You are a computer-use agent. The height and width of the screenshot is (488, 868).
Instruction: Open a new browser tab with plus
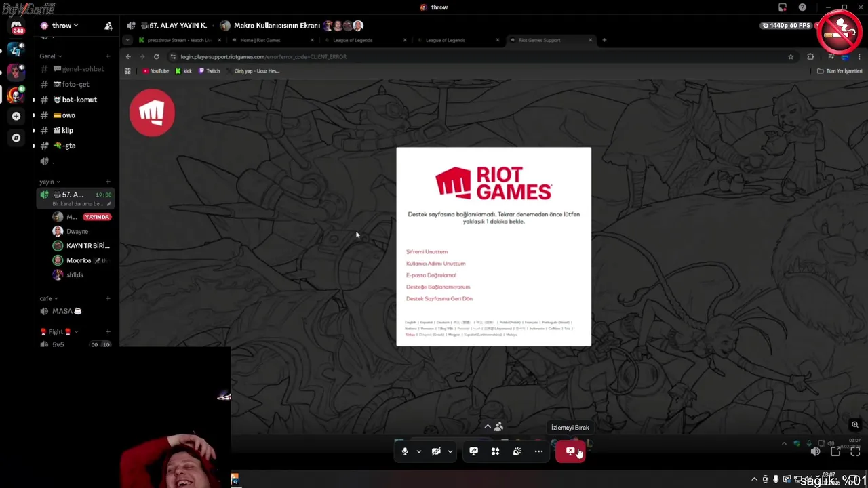coord(604,40)
